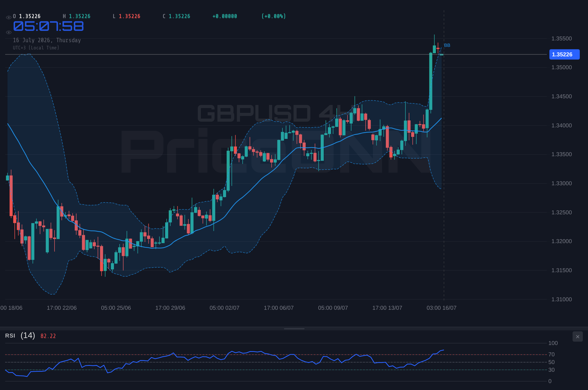Screen dimensions: 588x390
Task: Click the 05:00 02/07 time axis label
Action: [x=225, y=308]
